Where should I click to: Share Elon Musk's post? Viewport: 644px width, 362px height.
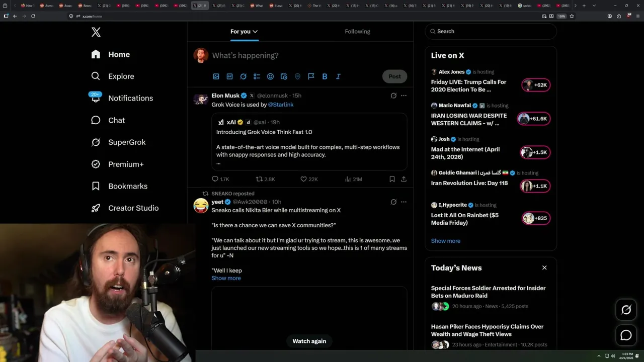[x=404, y=179]
